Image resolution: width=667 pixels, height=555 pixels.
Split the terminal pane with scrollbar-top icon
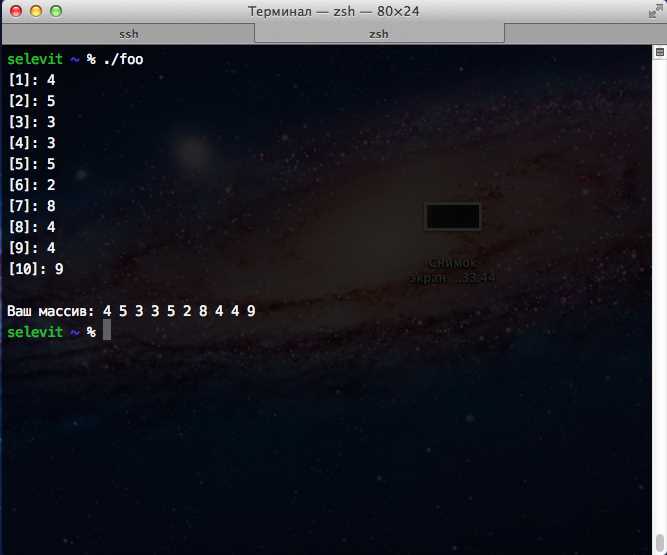tap(660, 52)
